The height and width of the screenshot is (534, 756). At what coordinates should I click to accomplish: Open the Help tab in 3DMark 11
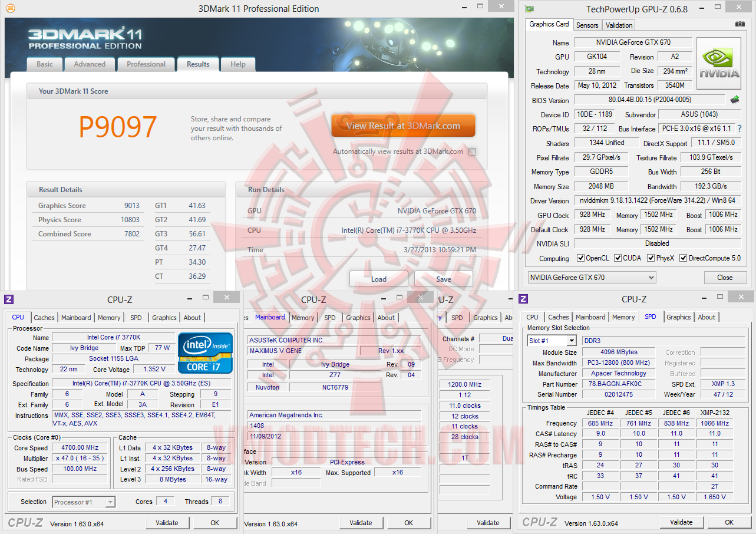click(238, 64)
